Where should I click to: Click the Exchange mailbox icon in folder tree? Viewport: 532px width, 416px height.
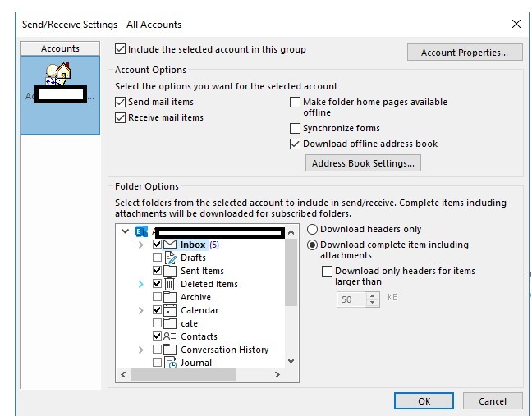(x=141, y=231)
